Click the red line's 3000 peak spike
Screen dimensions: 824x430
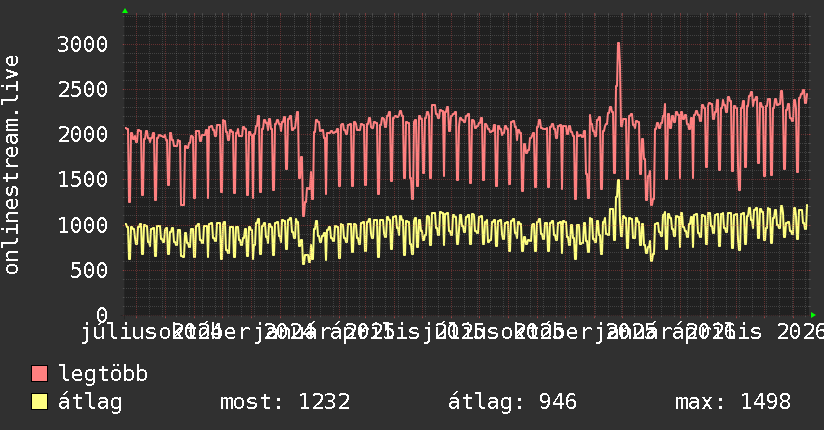619,44
